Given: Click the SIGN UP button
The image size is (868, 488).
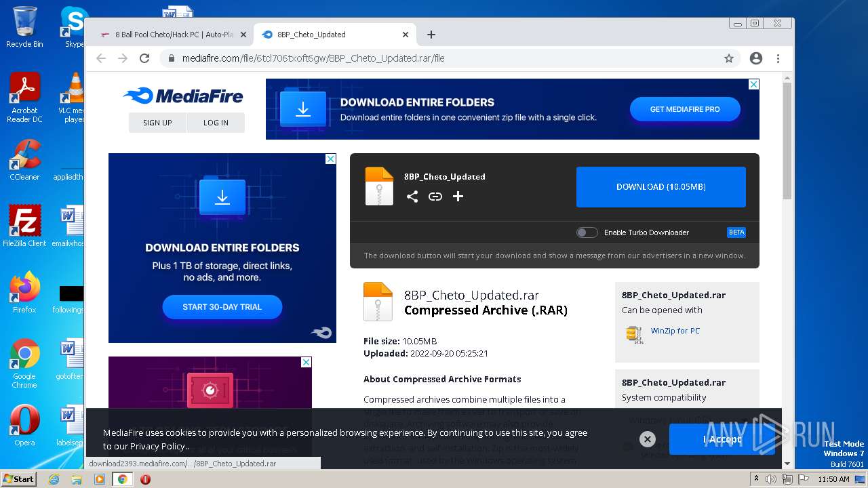Looking at the screenshot, I should [x=157, y=123].
